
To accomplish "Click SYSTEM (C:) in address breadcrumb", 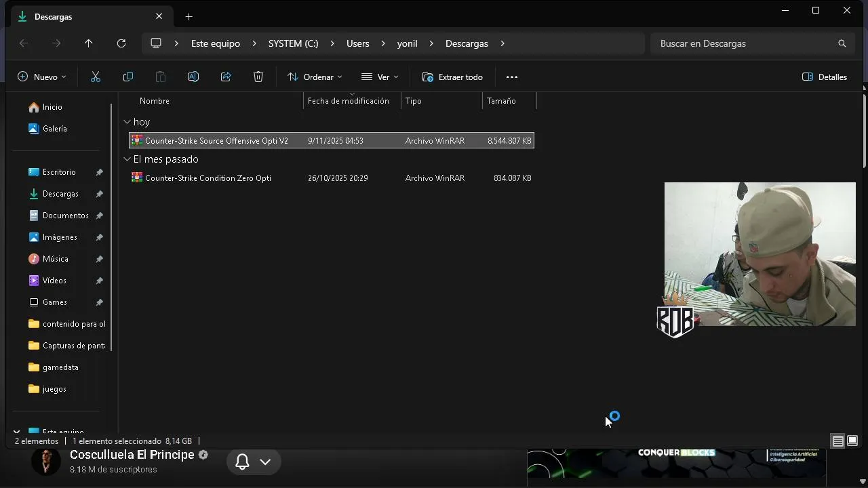I will 293,43.
